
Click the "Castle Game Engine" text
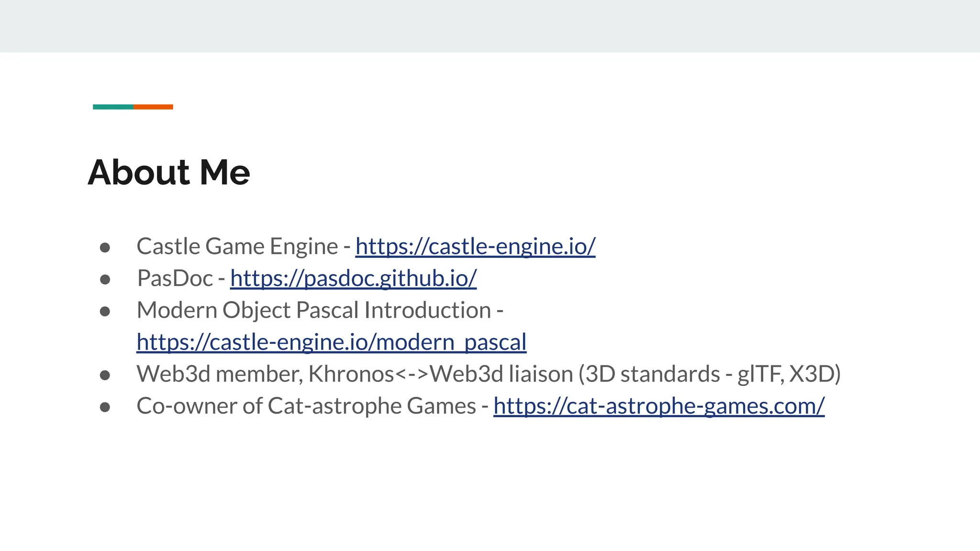(237, 247)
